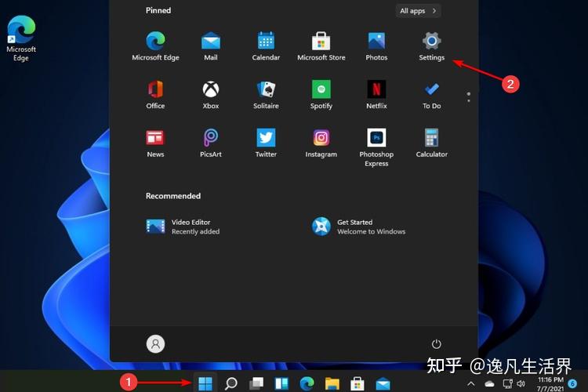Open the Calendar pinned app
The width and height of the screenshot is (588, 392).
[266, 46]
